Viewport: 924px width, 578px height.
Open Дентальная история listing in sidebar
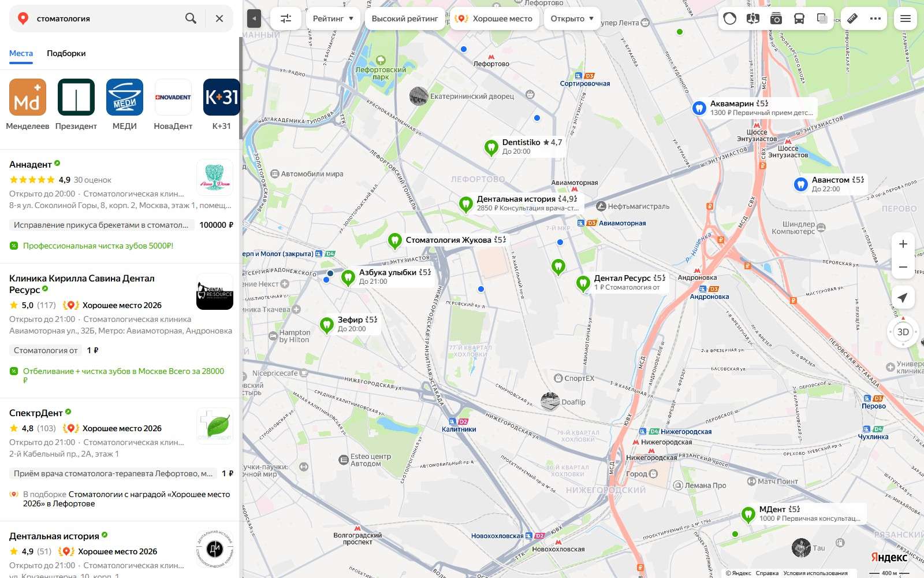54,536
